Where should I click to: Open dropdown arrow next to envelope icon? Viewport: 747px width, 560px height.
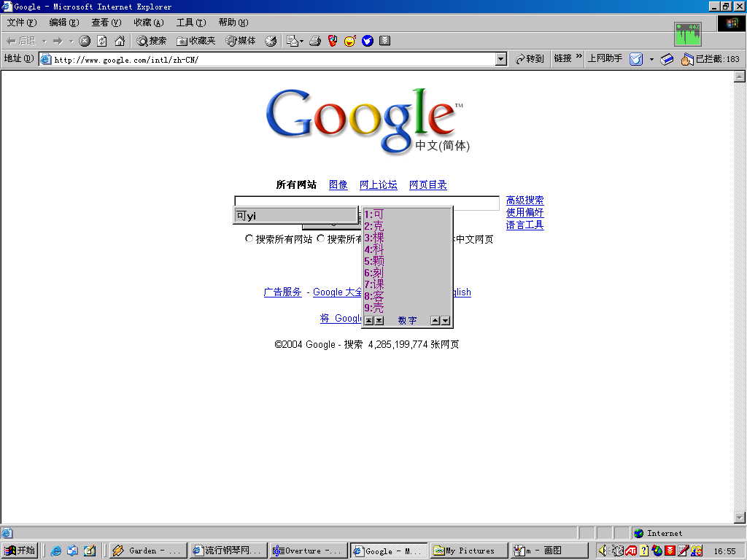[651, 60]
